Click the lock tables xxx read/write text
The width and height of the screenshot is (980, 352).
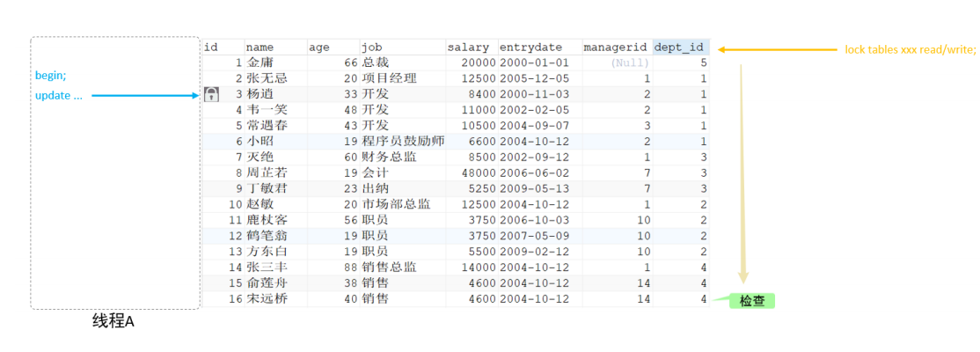pos(910,49)
